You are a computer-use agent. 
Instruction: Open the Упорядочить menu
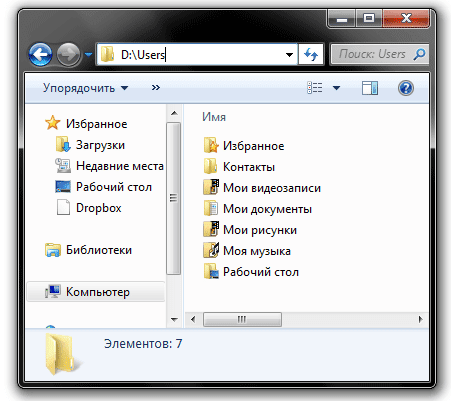click(x=85, y=88)
